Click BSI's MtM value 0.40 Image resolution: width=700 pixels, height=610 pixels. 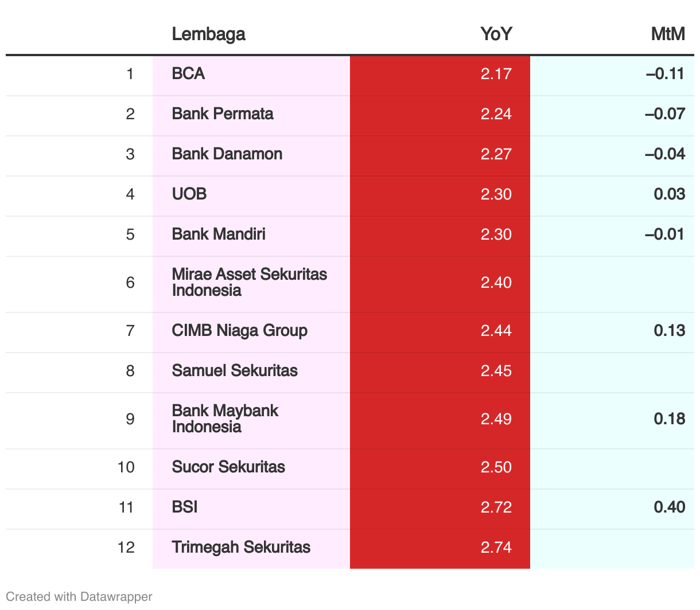click(x=669, y=507)
